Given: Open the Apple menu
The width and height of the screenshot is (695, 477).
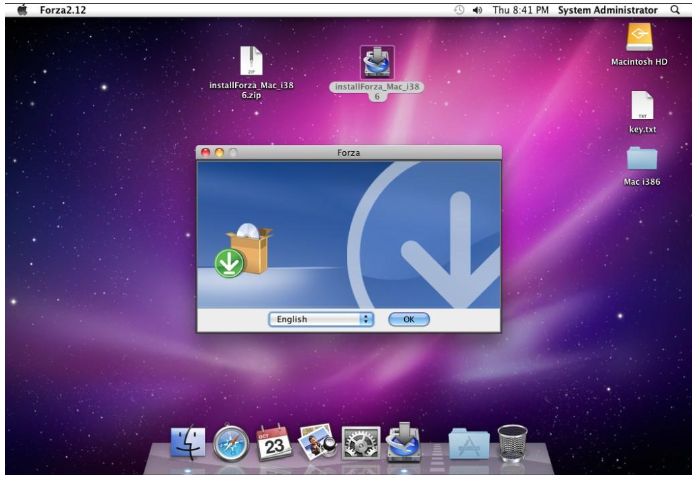Looking at the screenshot, I should [22, 10].
